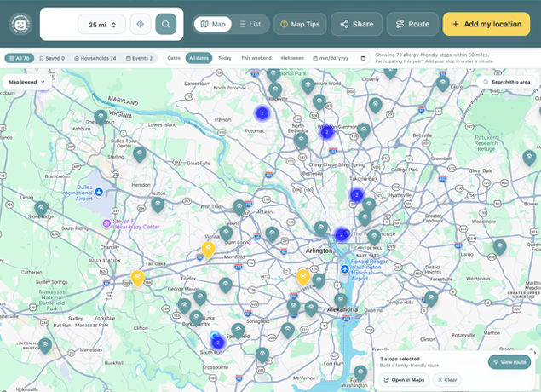Click the yellow pin southwest of Arlington
The image size is (541, 392).
(x=303, y=278)
